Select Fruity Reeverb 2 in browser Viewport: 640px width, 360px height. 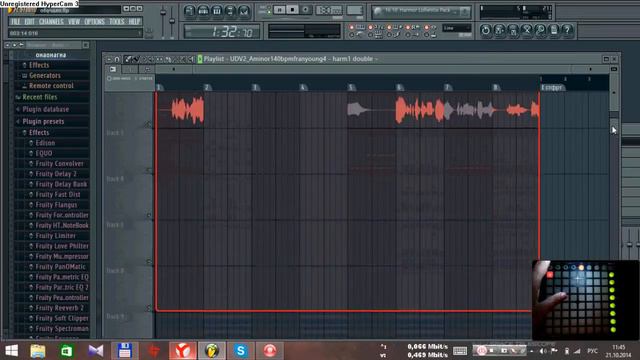pyautogui.click(x=59, y=308)
